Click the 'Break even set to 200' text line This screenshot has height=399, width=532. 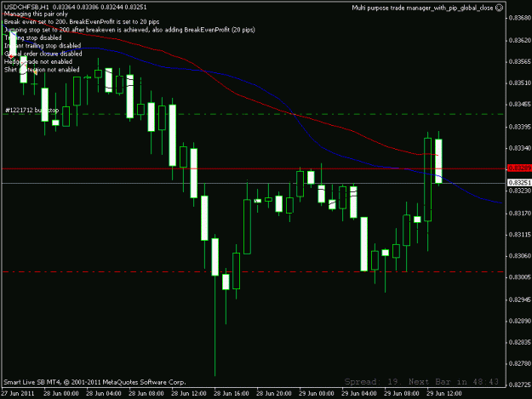82,22
